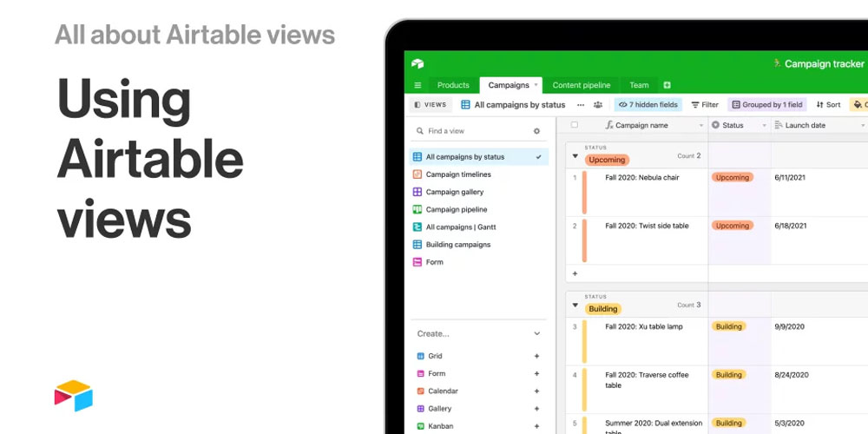
Task: Add a new Calendar view with plus
Action: (x=536, y=391)
